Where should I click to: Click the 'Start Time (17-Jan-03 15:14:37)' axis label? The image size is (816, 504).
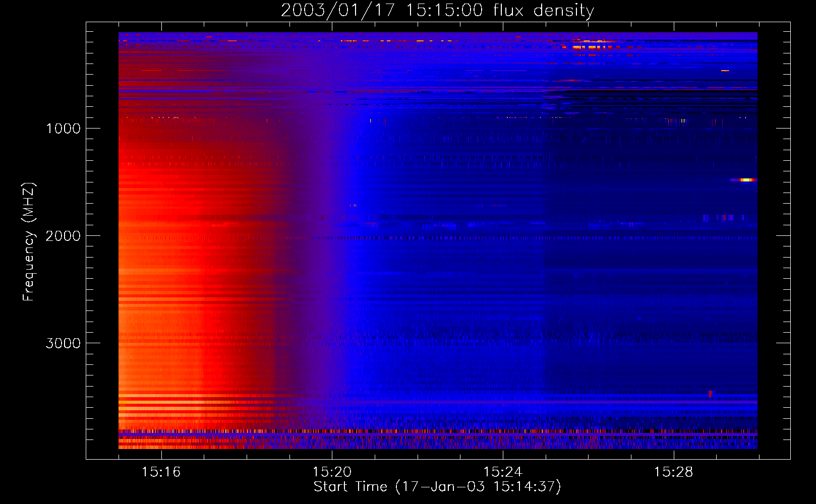coord(437,487)
